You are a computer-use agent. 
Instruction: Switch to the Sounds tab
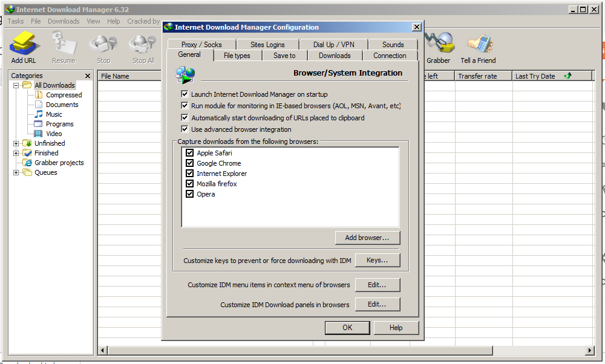(393, 44)
